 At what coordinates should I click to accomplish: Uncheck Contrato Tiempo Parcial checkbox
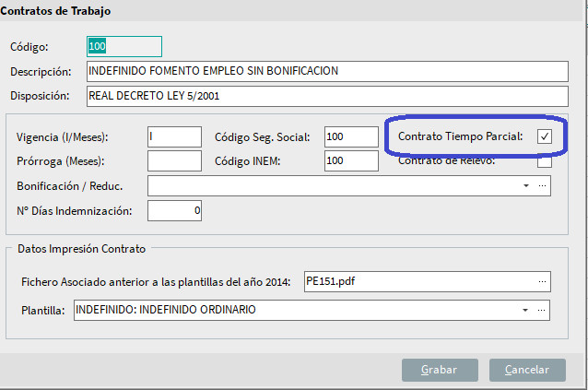[545, 136]
